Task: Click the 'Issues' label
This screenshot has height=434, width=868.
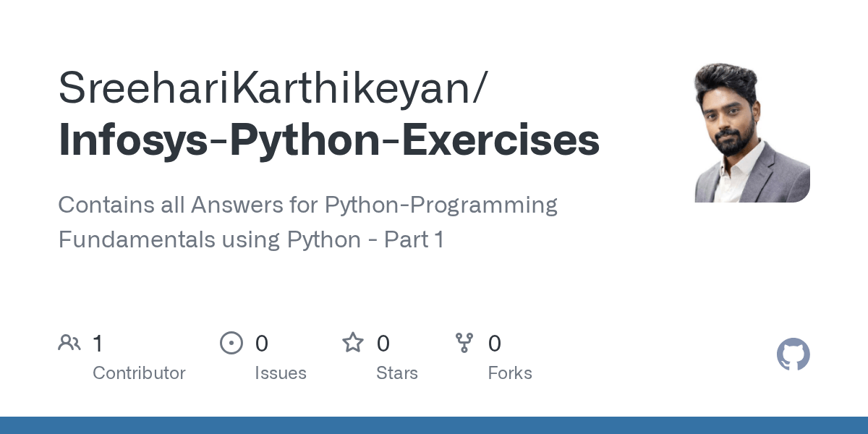Action: [281, 373]
